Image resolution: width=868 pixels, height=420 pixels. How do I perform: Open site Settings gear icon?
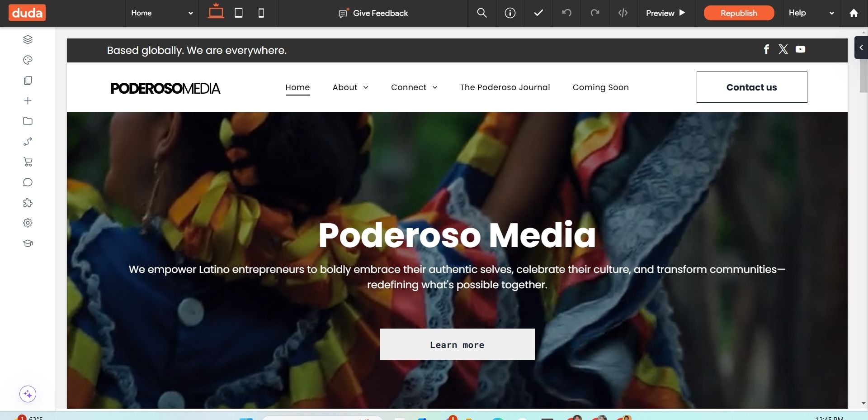[28, 223]
